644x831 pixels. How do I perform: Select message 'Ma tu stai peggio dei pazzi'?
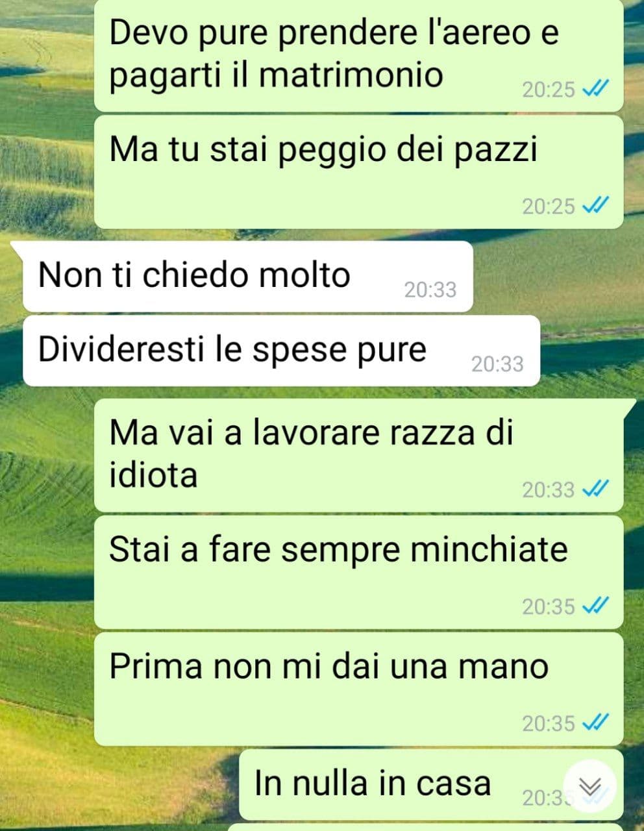(358, 172)
